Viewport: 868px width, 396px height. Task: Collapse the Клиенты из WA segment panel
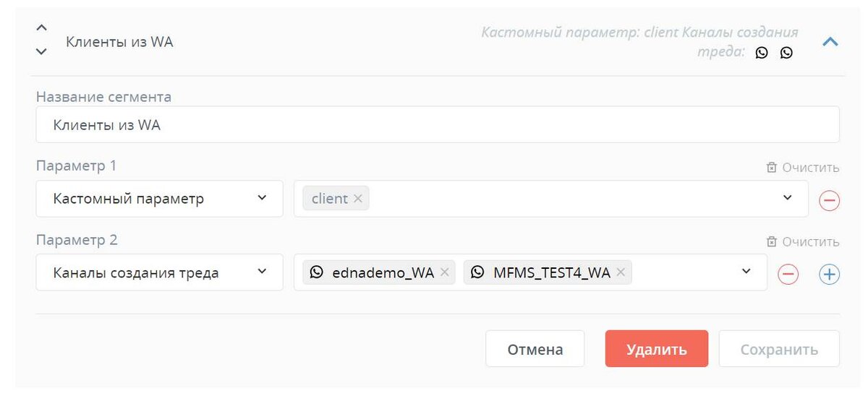(x=830, y=42)
